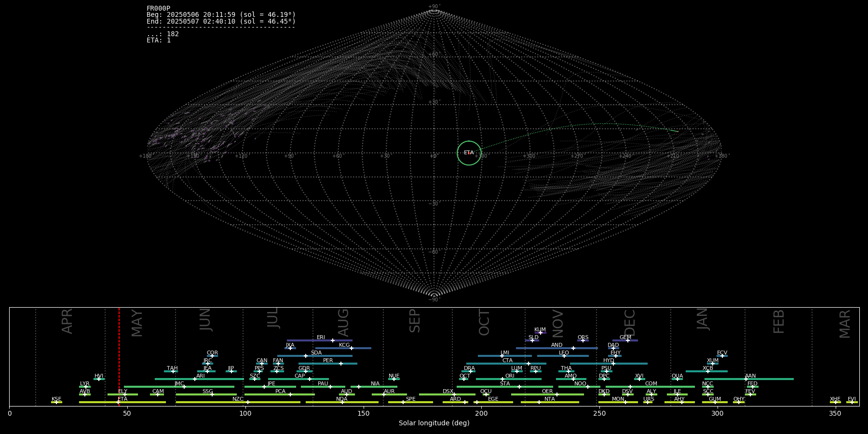Select the LYR shower label

pos(85,384)
